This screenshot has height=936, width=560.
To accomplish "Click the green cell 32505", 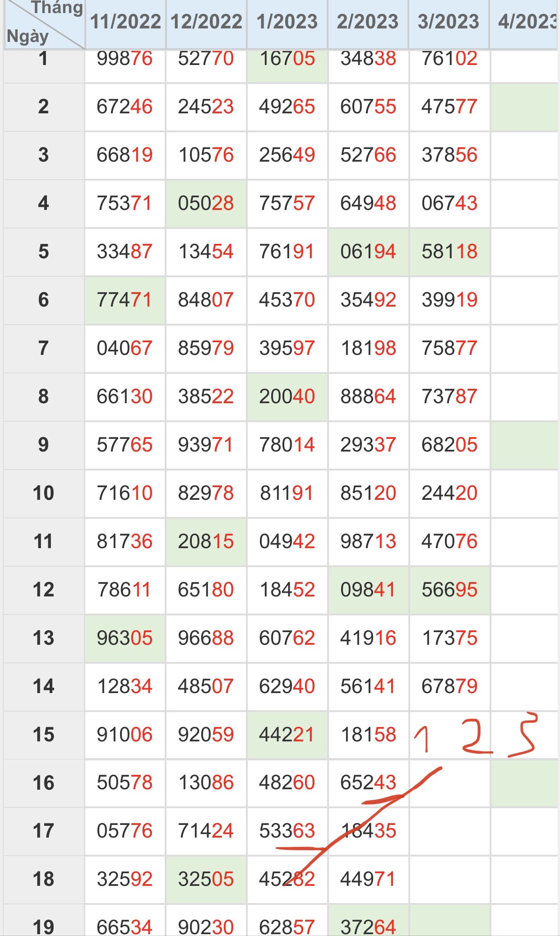I will (206, 879).
